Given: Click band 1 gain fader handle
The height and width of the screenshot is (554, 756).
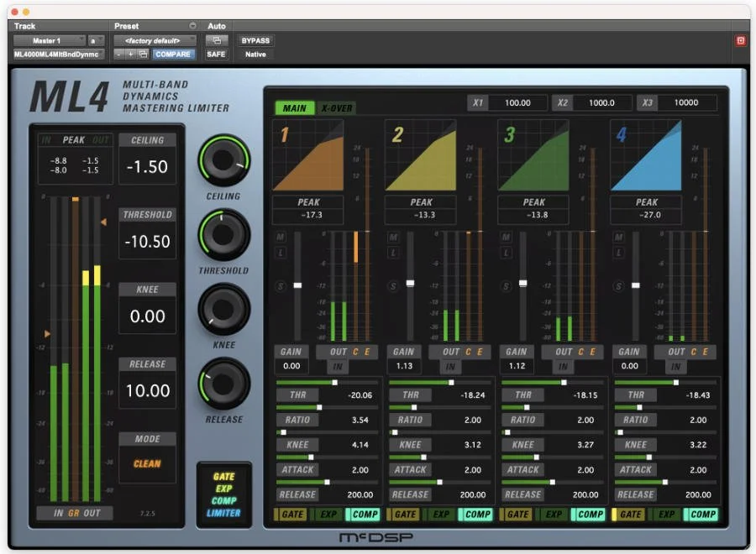Looking at the screenshot, I should [297, 285].
